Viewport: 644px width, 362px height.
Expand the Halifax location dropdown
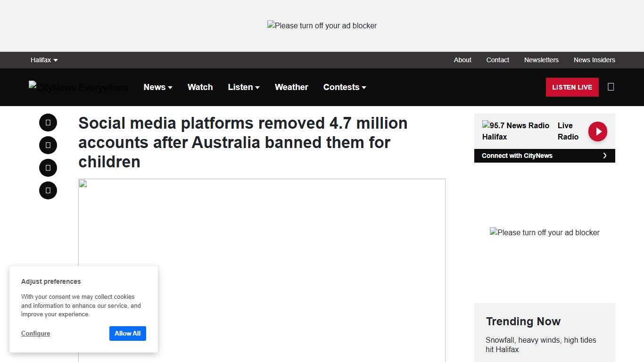tap(44, 60)
